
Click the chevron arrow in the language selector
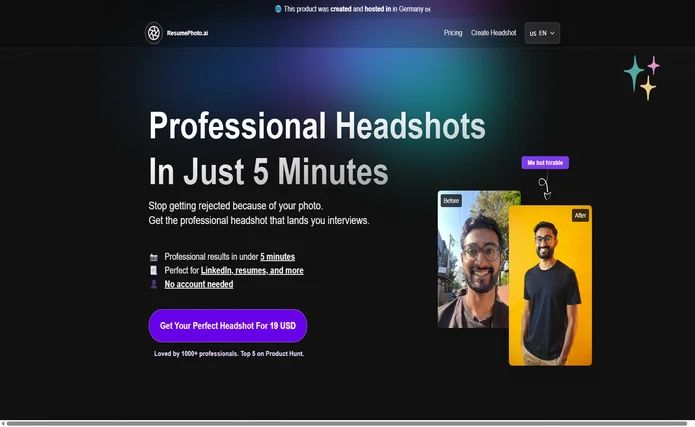(x=553, y=33)
